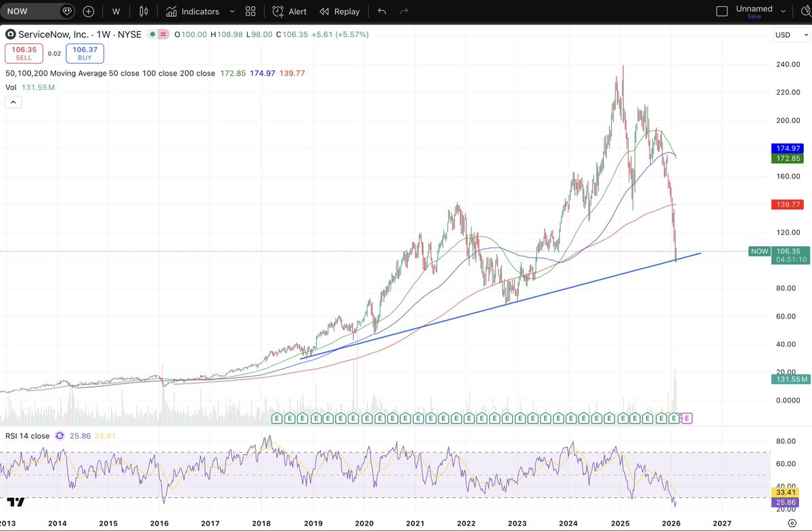Select the ServiceNow, Inc. · 1W · NYSE title
This screenshot has height=531, width=812.
[x=79, y=34]
